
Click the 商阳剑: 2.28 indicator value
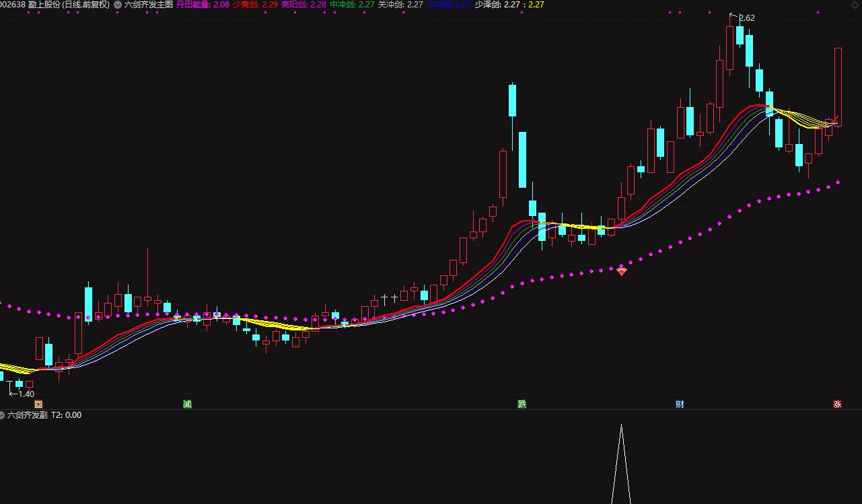pyautogui.click(x=303, y=4)
